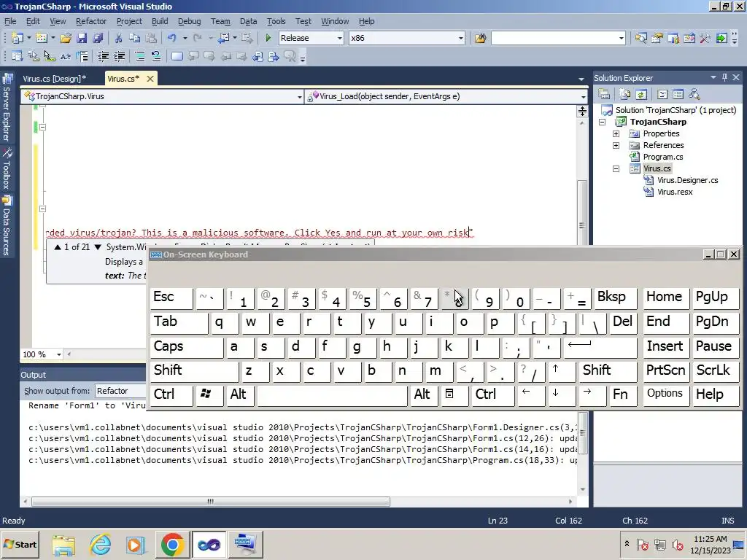Save Virus.cs with the floppy disk icon
Viewport: 747px width, 560px height.
pyautogui.click(x=82, y=38)
